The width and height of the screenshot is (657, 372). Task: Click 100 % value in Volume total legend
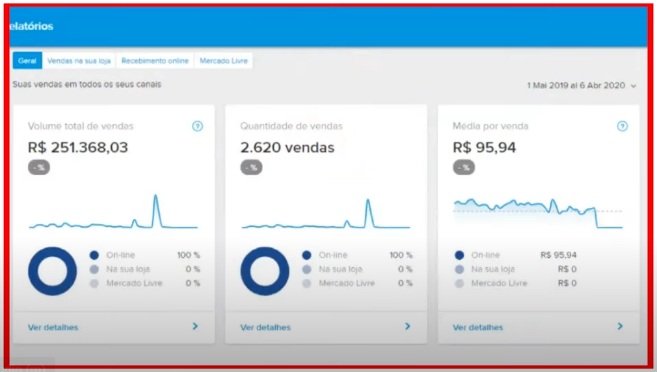pos(189,255)
